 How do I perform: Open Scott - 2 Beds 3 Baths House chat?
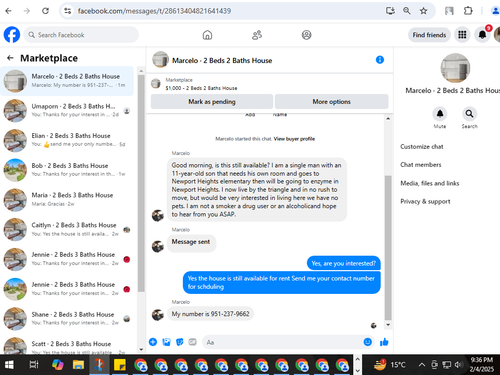pyautogui.click(x=67, y=347)
